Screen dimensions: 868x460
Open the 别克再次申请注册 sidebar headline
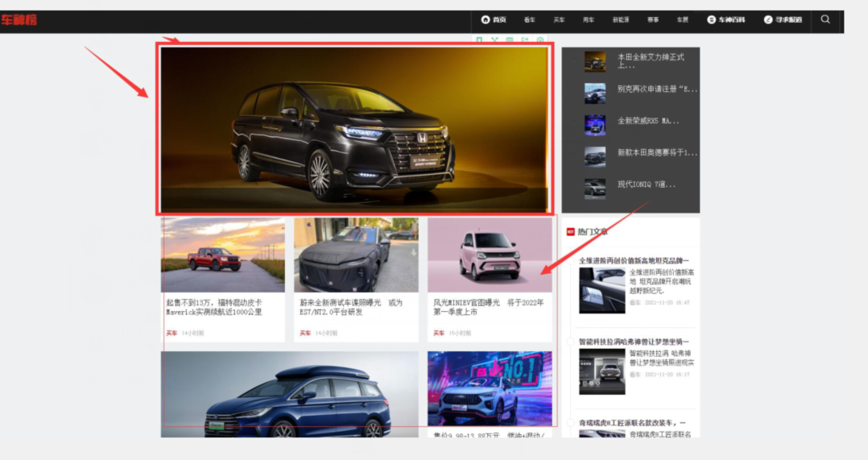click(657, 89)
